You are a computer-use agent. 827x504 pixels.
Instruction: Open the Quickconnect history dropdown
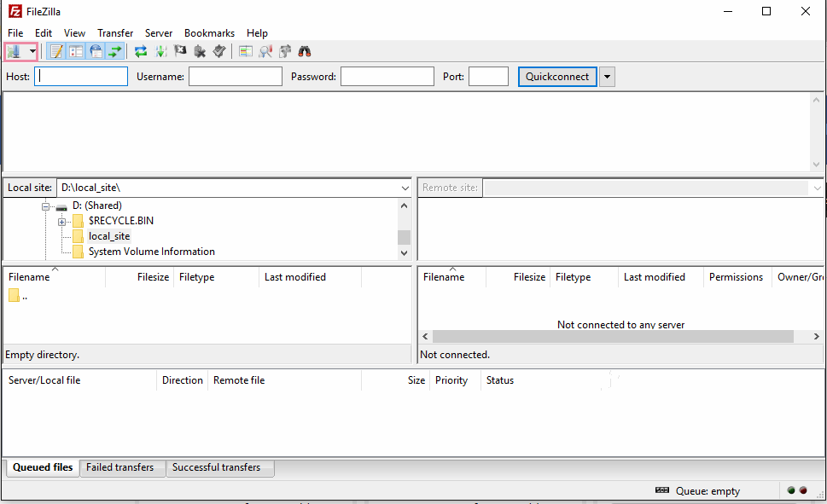[x=607, y=77]
